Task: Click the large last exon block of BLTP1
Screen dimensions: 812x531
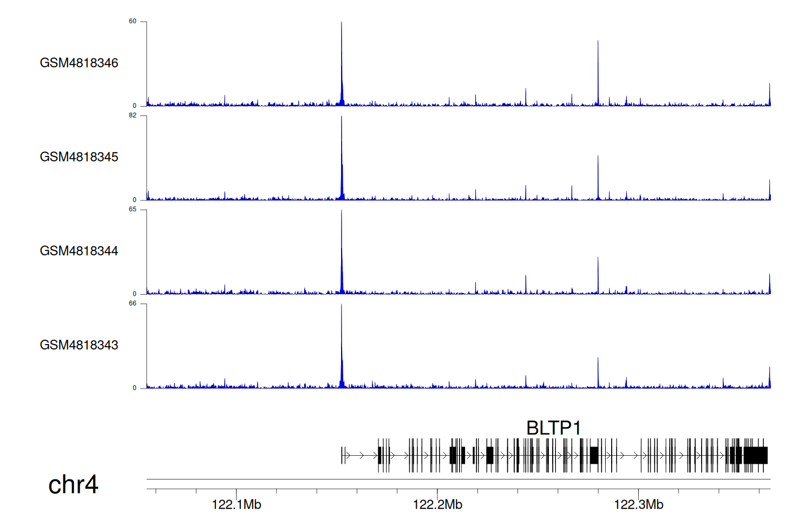Action: tap(756, 455)
